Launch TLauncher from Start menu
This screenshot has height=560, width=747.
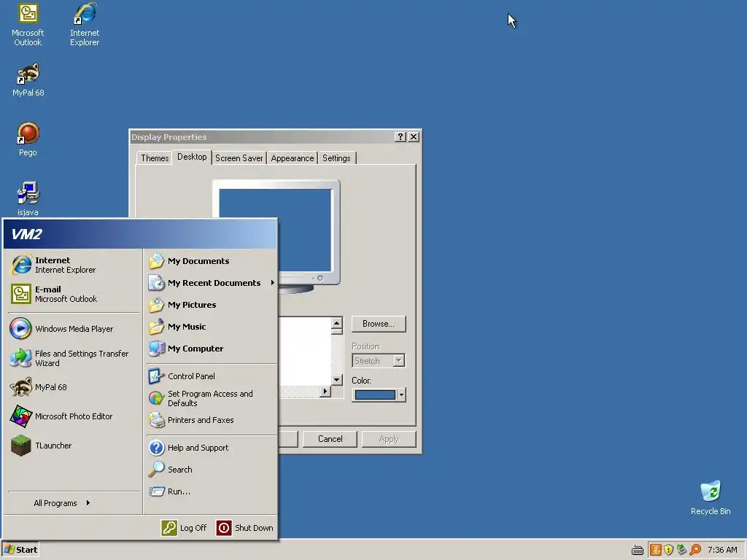click(74, 446)
